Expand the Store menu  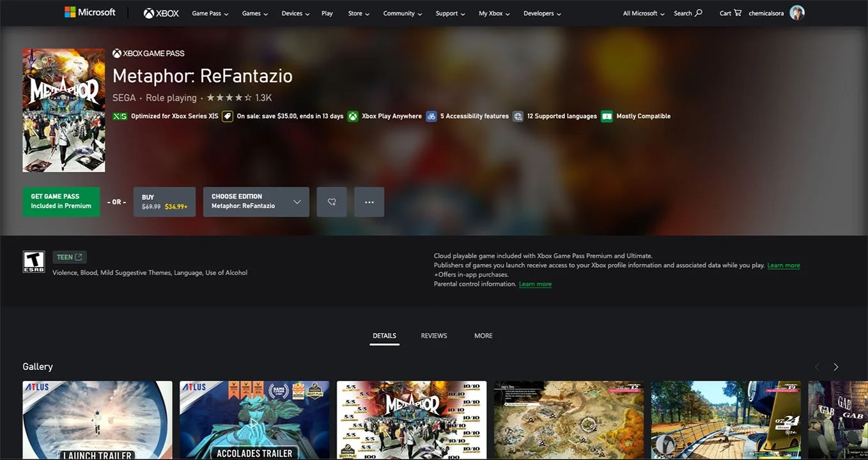tap(359, 13)
